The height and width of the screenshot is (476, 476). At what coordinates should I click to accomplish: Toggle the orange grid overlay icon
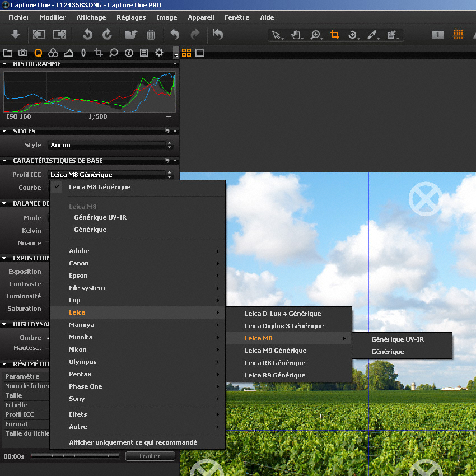(x=458, y=34)
